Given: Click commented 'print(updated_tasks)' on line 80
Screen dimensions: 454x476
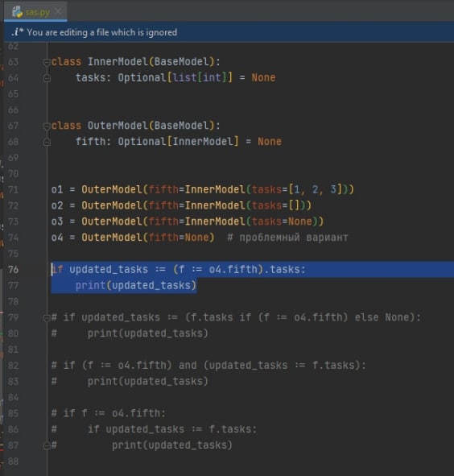Looking at the screenshot, I should (x=148, y=333).
